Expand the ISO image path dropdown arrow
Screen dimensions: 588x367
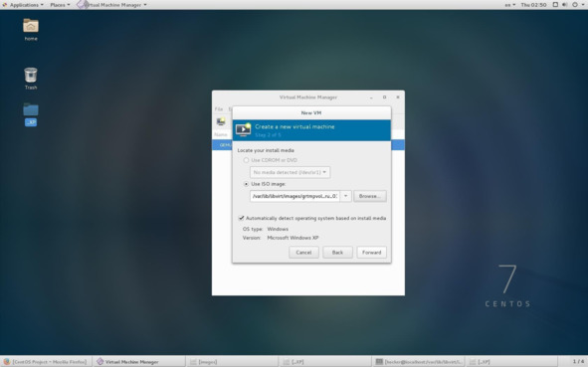coord(346,196)
